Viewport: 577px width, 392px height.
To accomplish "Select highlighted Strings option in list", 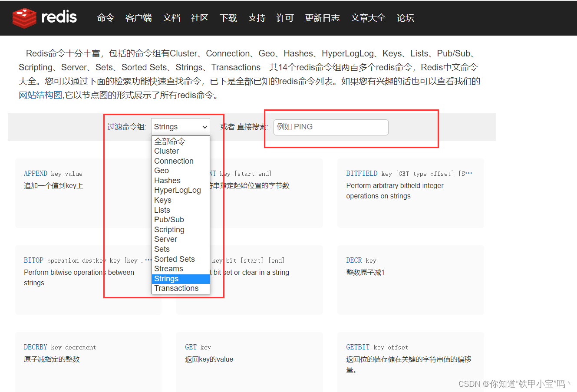I will [181, 279].
